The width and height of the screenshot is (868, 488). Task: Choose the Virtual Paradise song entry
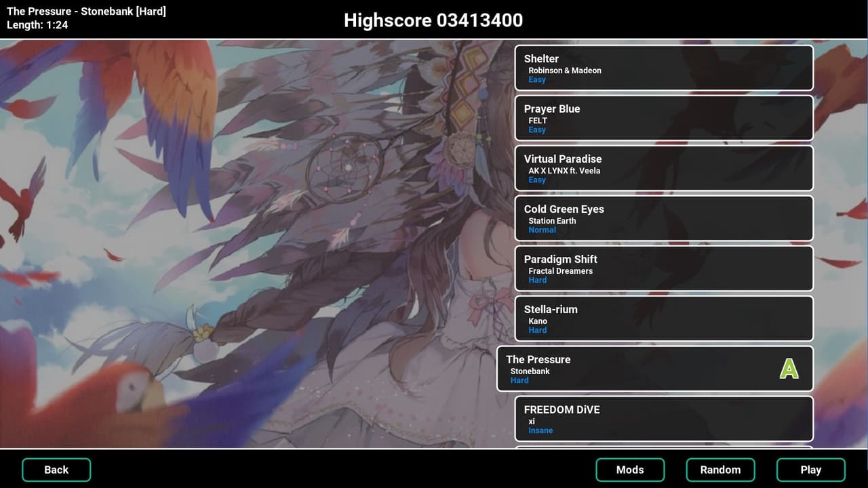click(664, 168)
